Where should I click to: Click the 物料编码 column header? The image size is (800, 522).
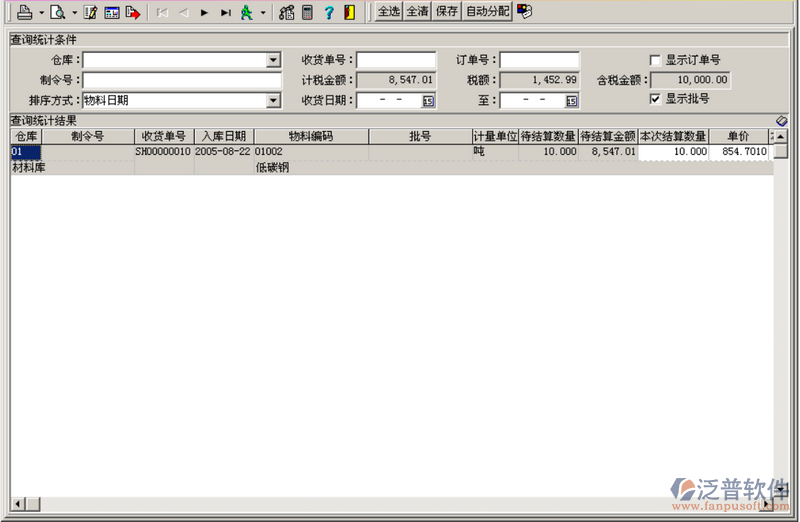click(311, 136)
